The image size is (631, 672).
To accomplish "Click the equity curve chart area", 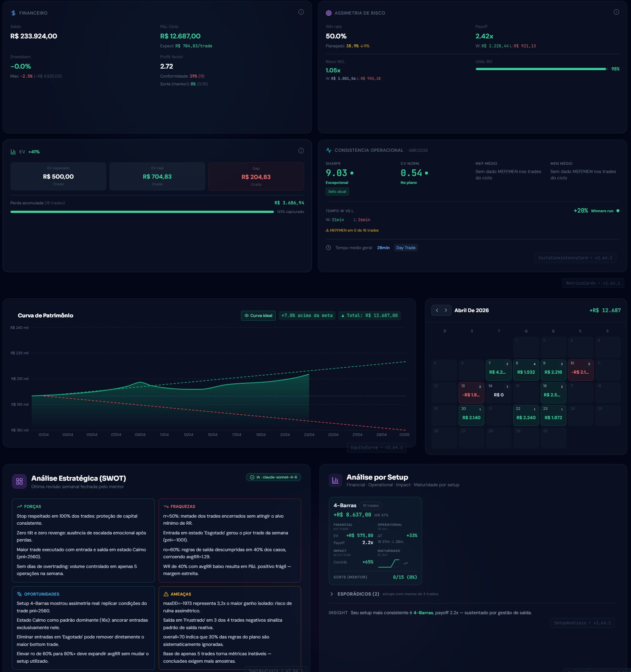I will (219, 379).
